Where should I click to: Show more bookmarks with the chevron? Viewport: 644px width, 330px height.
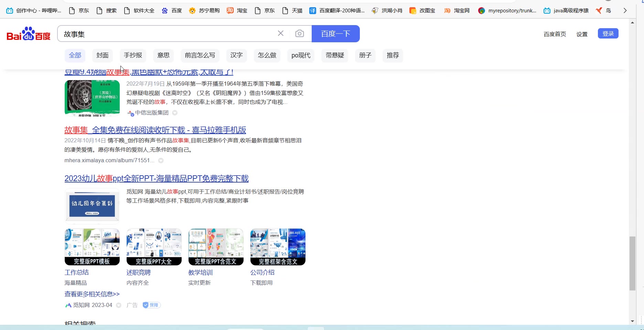(x=625, y=11)
